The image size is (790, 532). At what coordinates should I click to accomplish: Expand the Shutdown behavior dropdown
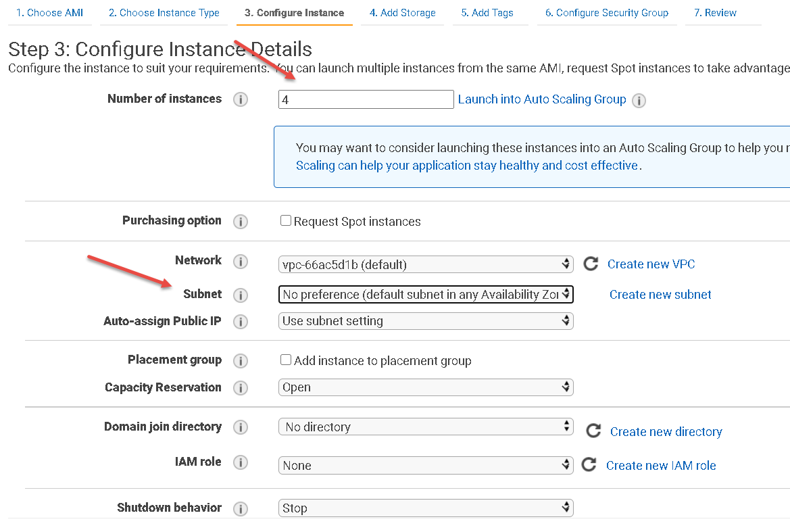tap(426, 508)
